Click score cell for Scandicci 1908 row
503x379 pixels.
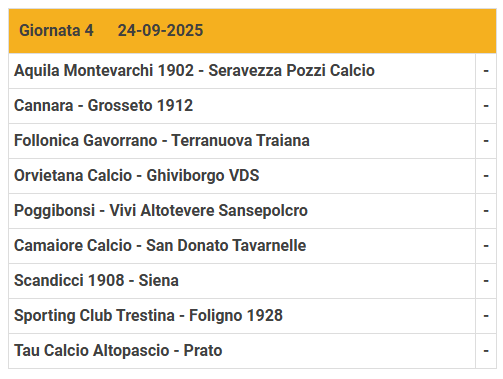click(486, 281)
